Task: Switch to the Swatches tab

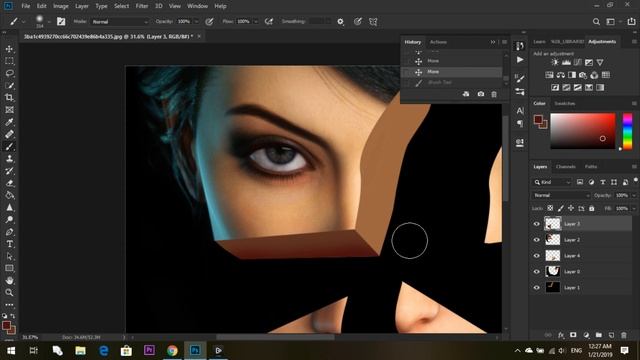Action: click(564, 104)
